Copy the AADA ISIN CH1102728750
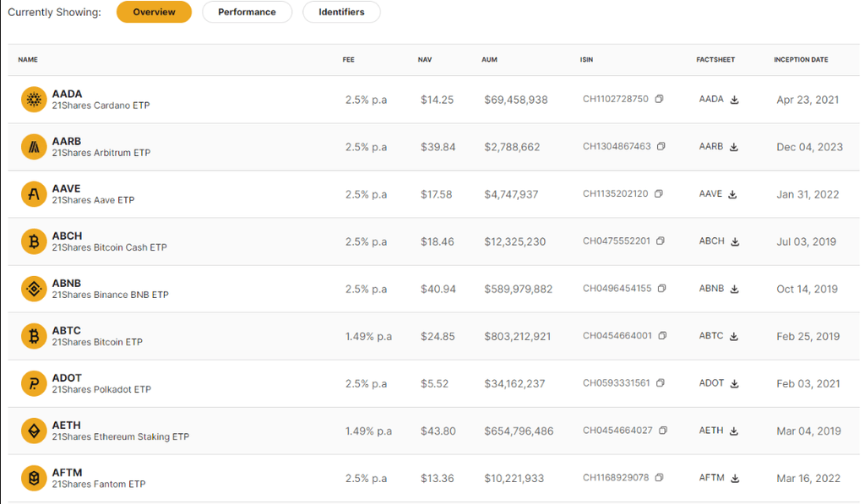 click(x=659, y=100)
